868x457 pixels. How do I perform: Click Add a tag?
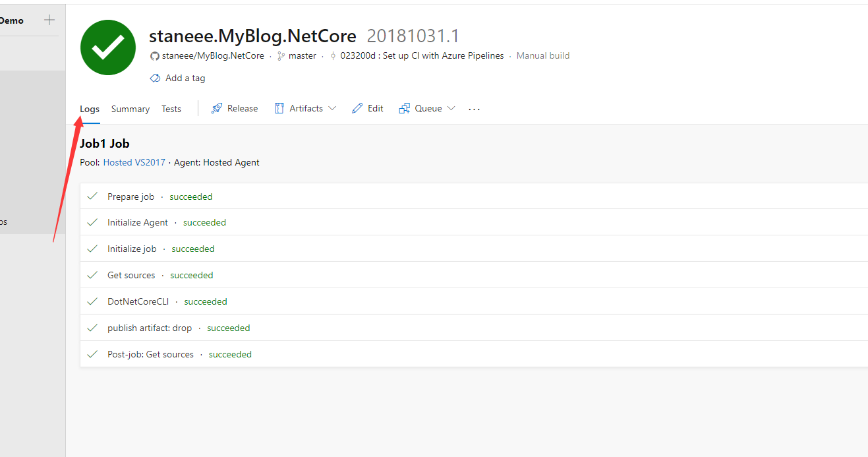(185, 78)
